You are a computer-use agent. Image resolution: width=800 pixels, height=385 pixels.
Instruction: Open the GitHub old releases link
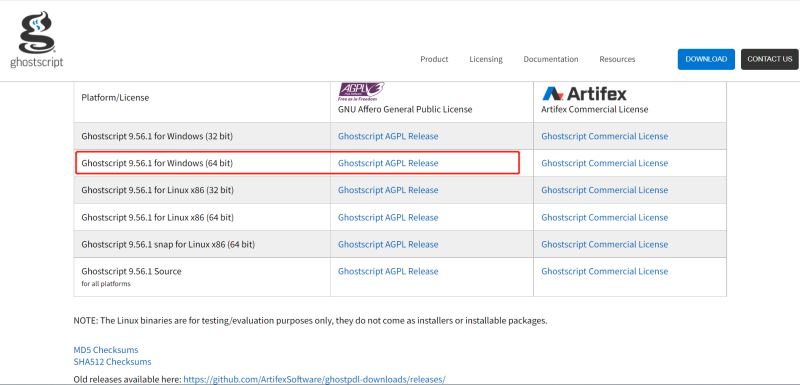point(314,379)
